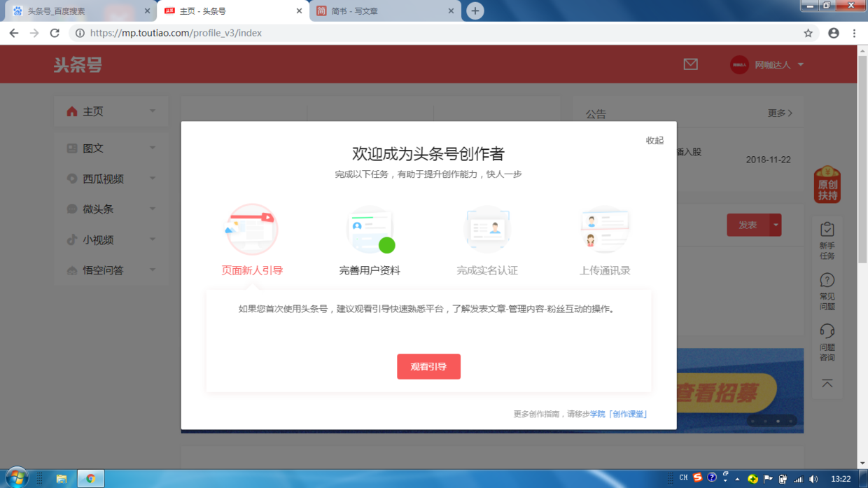This screenshot has width=868, height=488.
Task: Click the taskbar clock showing 13:22
Action: [x=841, y=479]
